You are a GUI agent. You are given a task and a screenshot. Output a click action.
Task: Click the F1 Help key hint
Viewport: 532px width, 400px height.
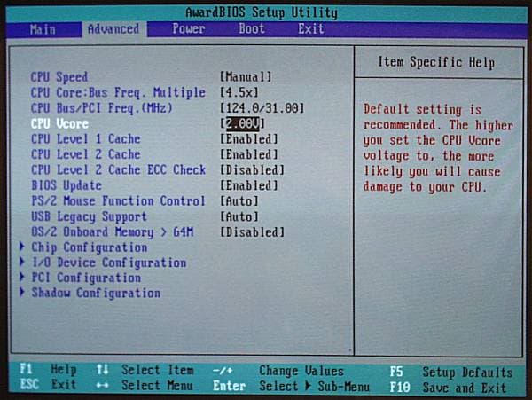48,370
